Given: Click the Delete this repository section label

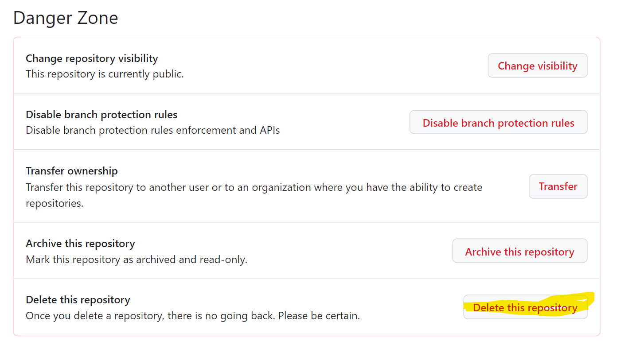Looking at the screenshot, I should point(78,300).
